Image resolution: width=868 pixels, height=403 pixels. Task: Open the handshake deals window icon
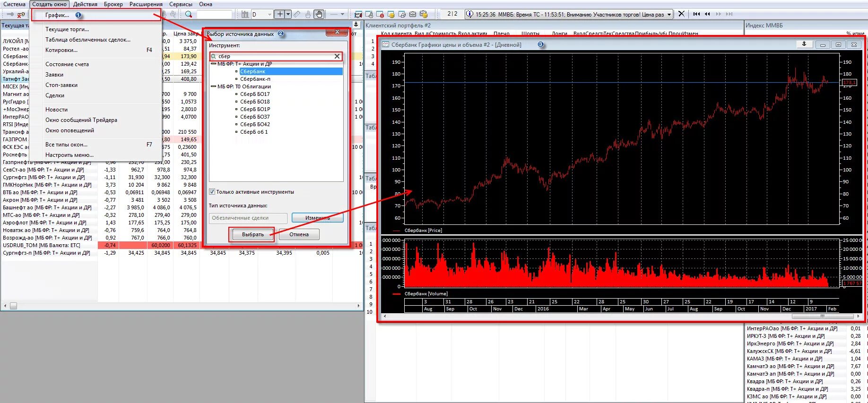[x=358, y=14]
